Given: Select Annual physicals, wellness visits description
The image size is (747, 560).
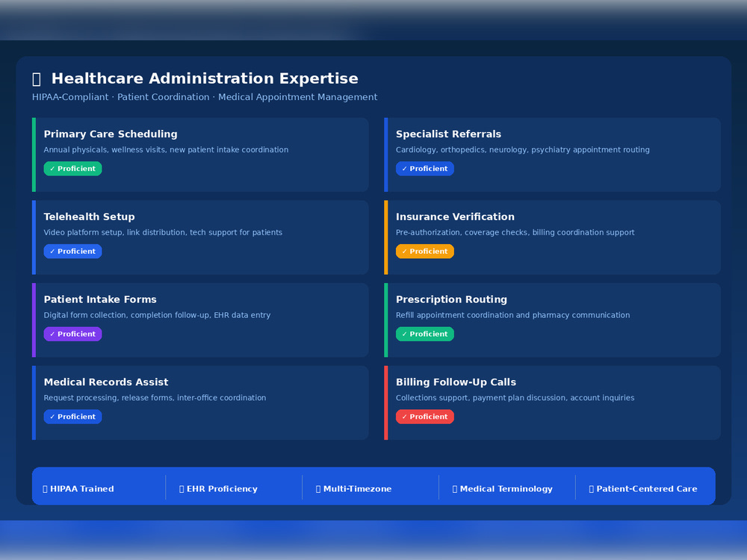Looking at the screenshot, I should [166, 149].
